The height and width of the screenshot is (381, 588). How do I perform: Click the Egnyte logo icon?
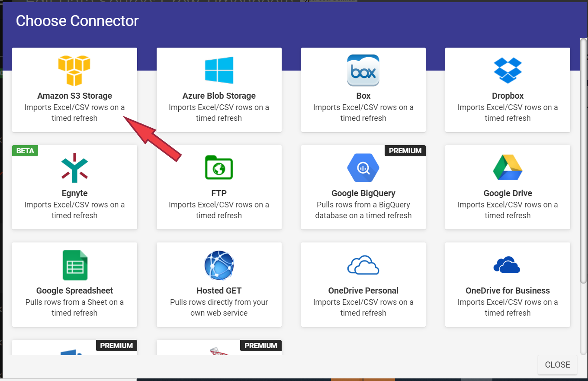(74, 168)
